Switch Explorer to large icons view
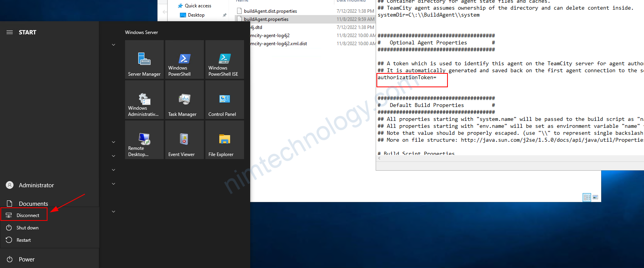The image size is (644, 268). 595,197
